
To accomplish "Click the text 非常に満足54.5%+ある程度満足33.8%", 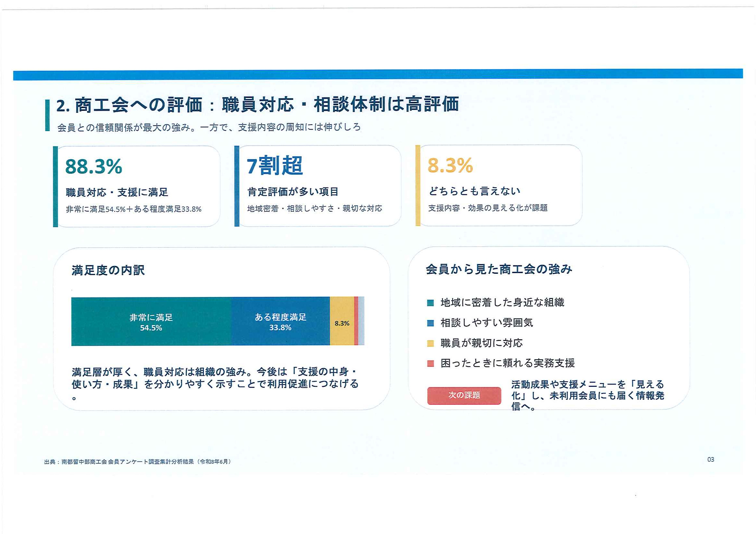I will coord(133,209).
